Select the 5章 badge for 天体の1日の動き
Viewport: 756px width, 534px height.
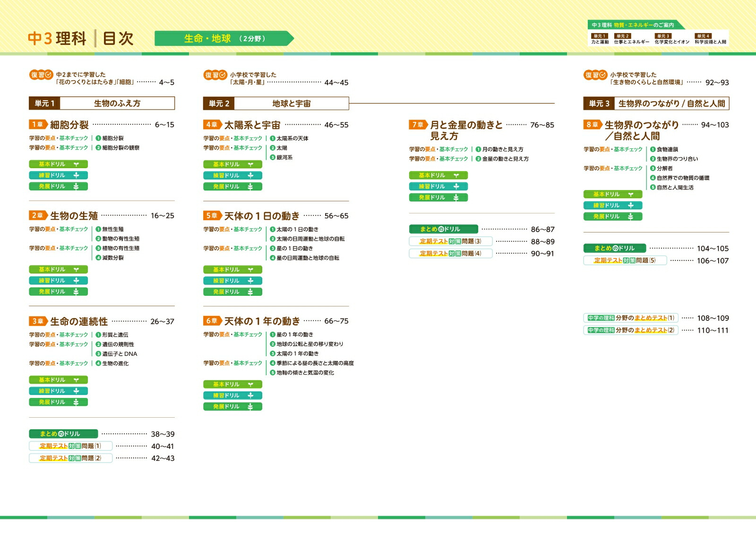212,215
